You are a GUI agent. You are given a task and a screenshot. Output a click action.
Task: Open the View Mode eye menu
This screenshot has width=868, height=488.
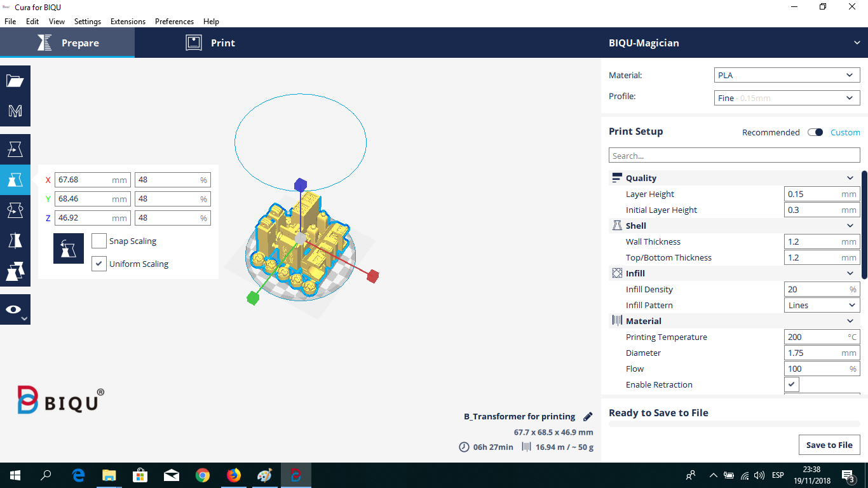[15, 309]
